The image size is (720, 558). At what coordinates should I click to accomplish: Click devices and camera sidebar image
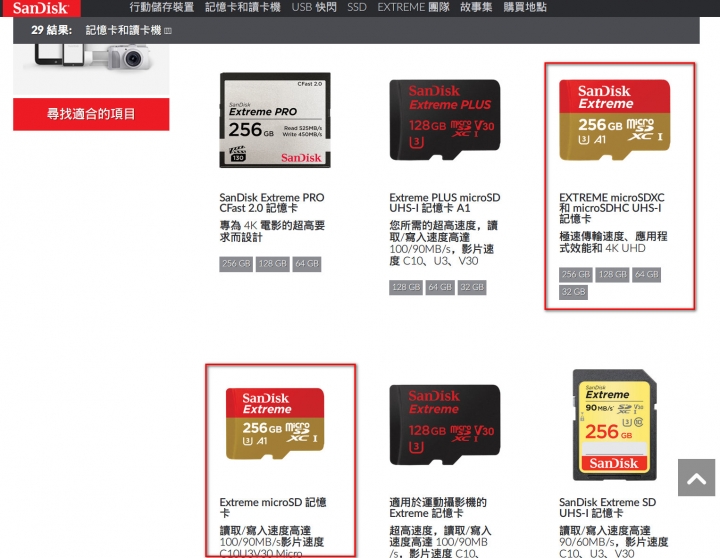tap(91, 69)
